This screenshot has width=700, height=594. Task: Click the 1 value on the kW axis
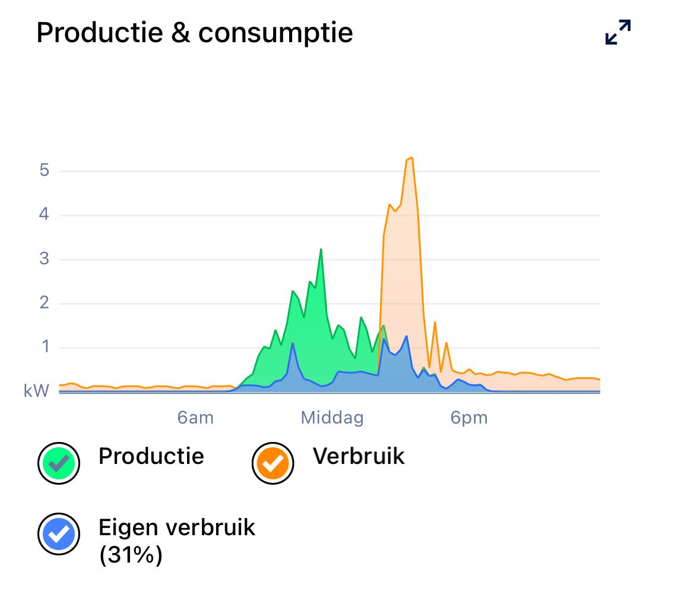pyautogui.click(x=45, y=347)
